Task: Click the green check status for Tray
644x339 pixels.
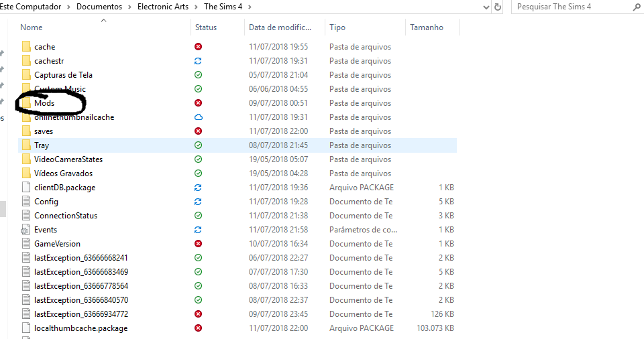Action: (198, 145)
